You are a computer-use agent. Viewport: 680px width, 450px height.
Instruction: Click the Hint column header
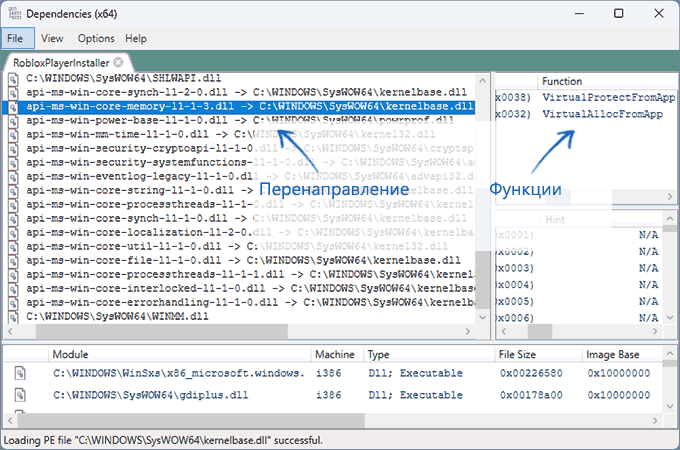pyautogui.click(x=555, y=220)
